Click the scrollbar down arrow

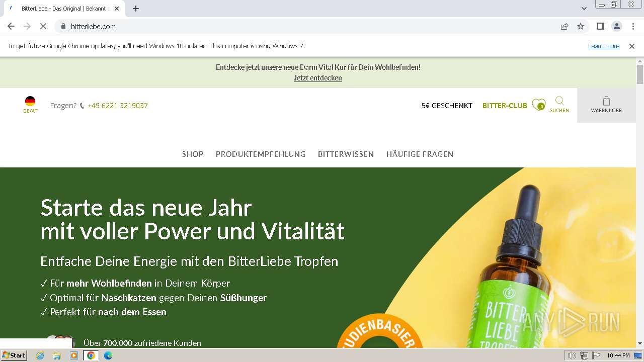640,343
